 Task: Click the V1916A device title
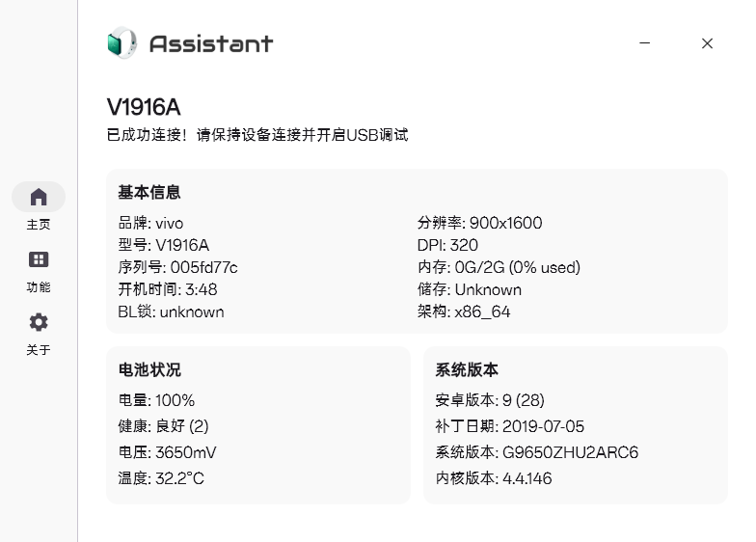[144, 107]
